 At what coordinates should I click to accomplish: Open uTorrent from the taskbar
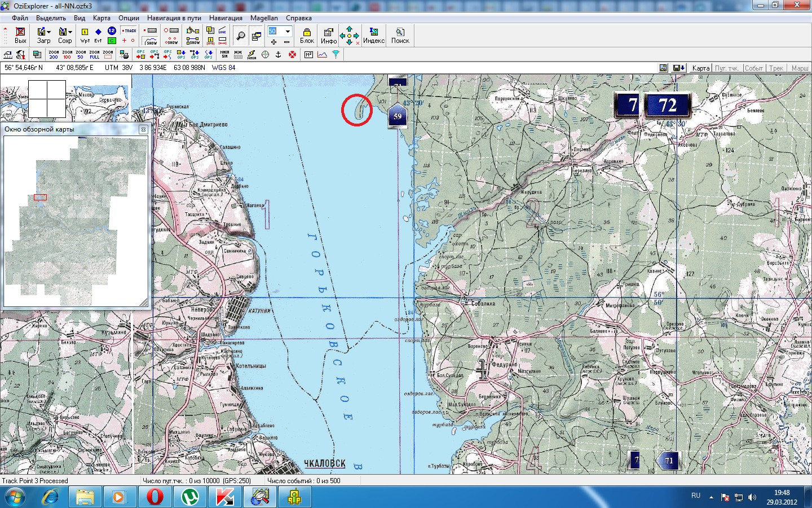[190, 497]
